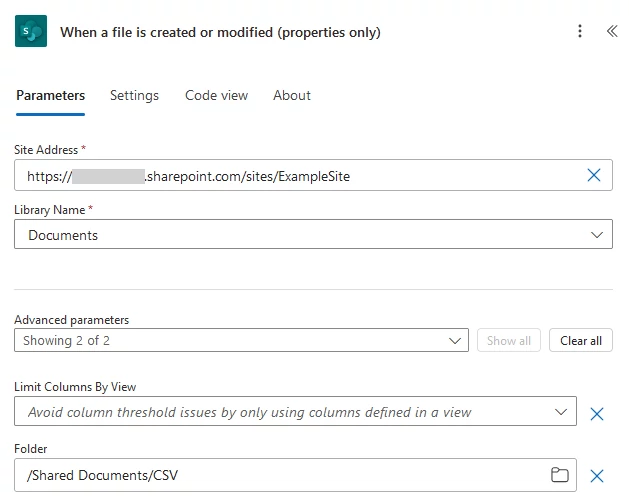Click the Limit Columns By View label
This screenshot has height=499, width=629.
[x=75, y=387]
